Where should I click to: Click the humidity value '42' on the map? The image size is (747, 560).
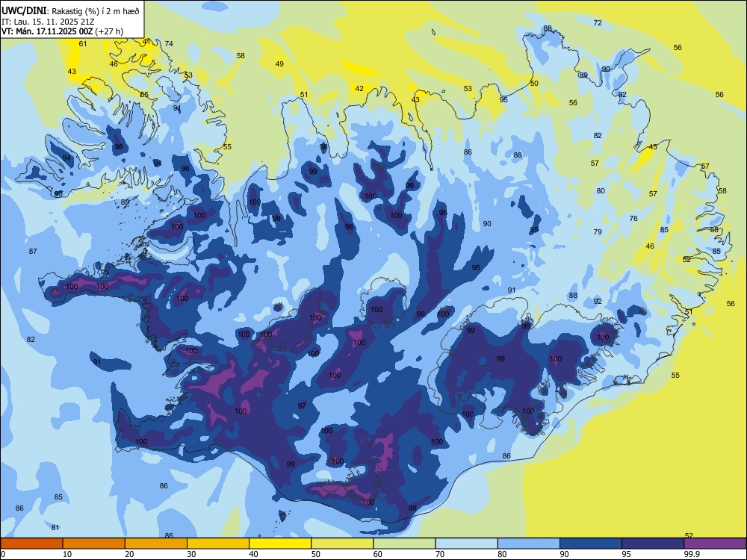click(x=359, y=89)
